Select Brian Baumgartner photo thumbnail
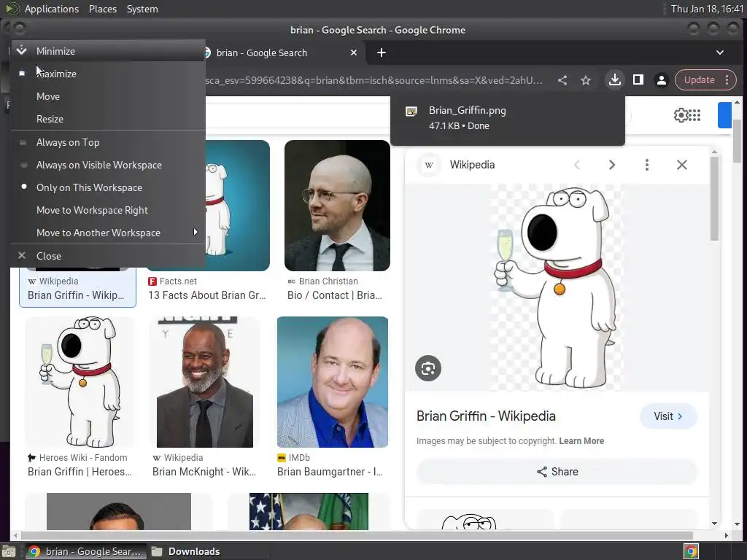This screenshot has width=747, height=560. [333, 382]
